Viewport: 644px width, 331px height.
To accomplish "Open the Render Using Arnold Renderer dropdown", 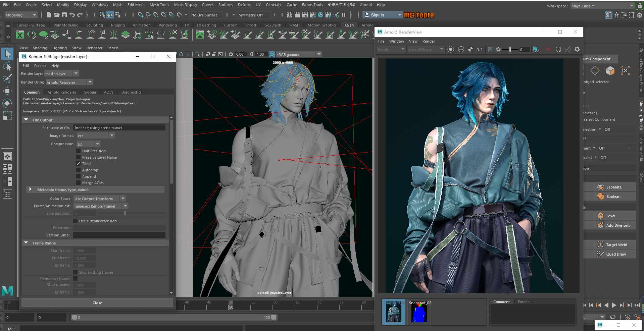I will [x=69, y=82].
